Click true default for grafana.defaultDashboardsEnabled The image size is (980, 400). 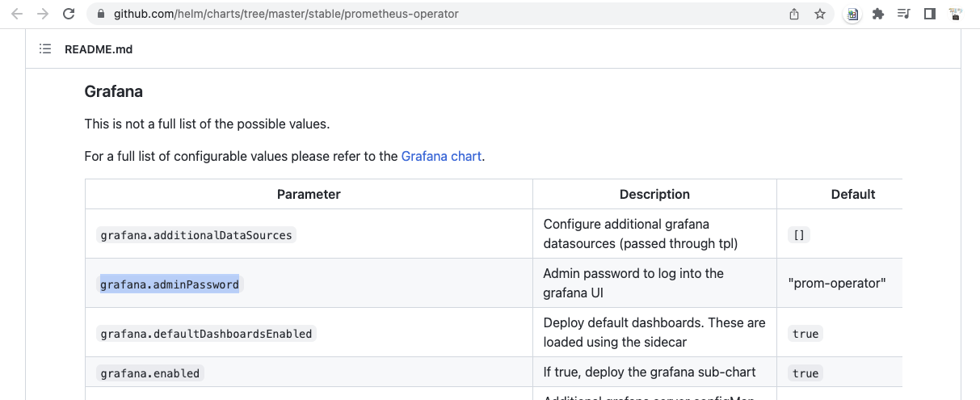tap(805, 334)
